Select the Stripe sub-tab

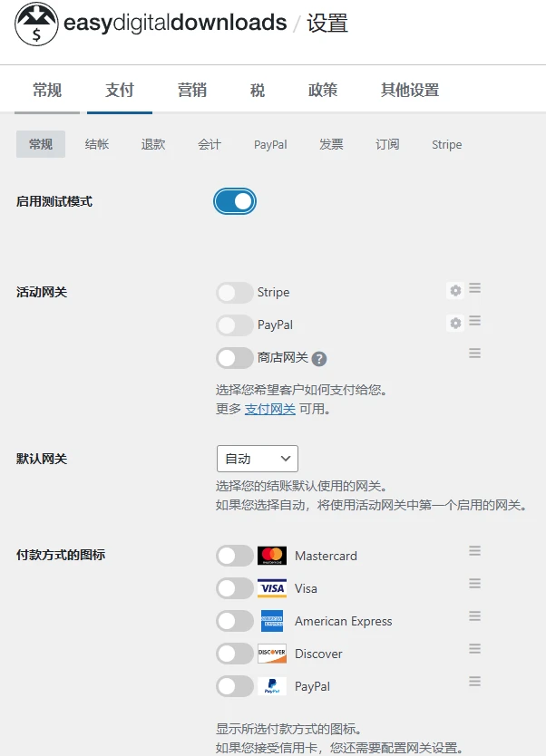point(446,144)
